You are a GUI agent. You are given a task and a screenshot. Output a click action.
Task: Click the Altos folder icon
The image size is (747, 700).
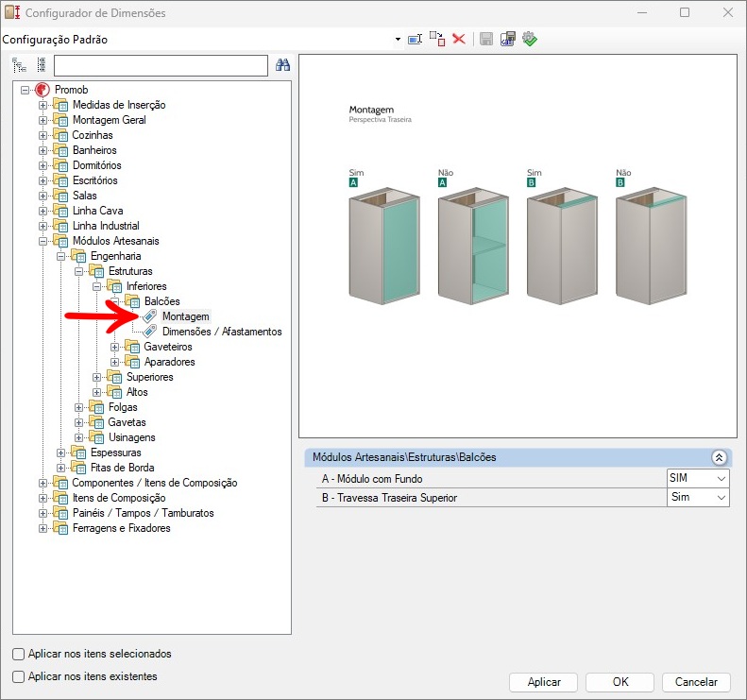tap(114, 392)
